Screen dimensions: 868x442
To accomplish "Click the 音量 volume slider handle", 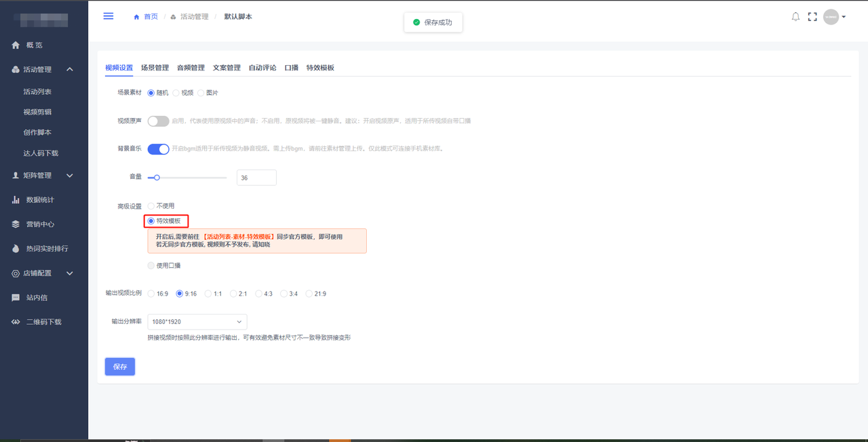I will [x=157, y=178].
